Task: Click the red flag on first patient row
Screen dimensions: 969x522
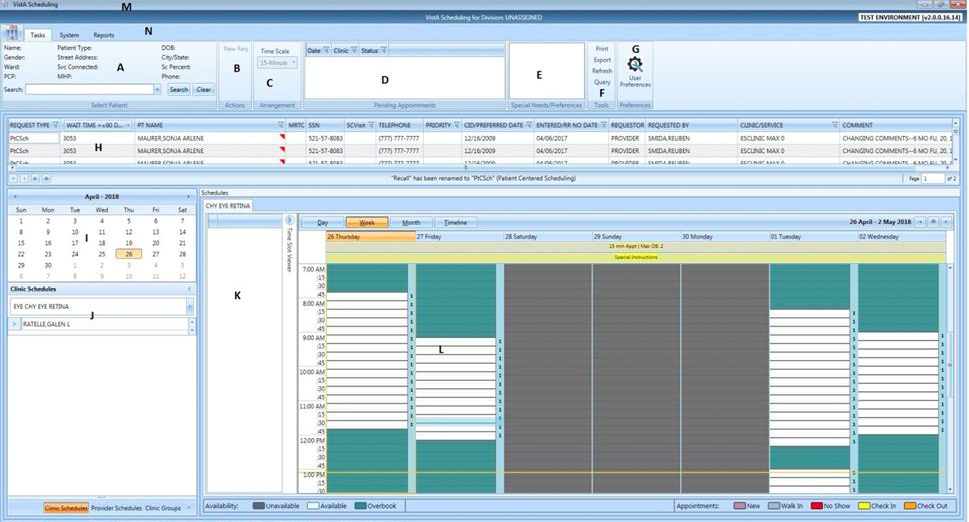Action: [x=282, y=136]
